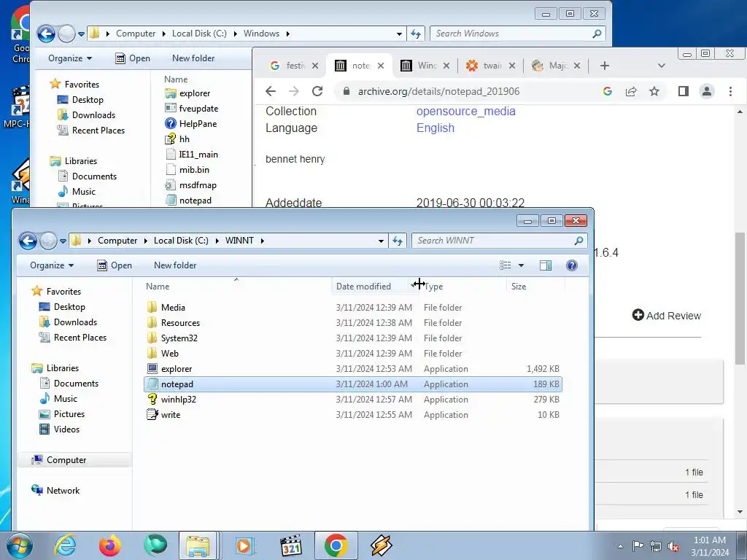Screen dimensions: 747x560
Task: Open recent pages dropdown in WINNT window
Action: [63, 241]
